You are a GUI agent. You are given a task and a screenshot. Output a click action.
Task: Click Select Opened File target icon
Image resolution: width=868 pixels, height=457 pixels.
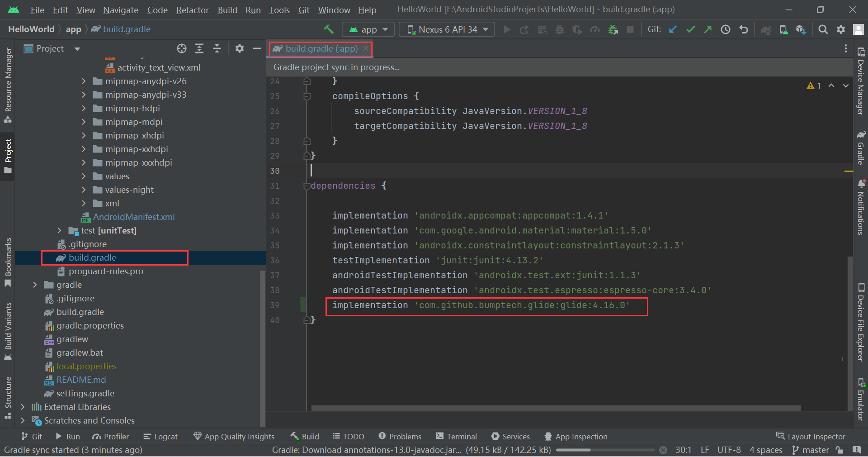[x=182, y=48]
